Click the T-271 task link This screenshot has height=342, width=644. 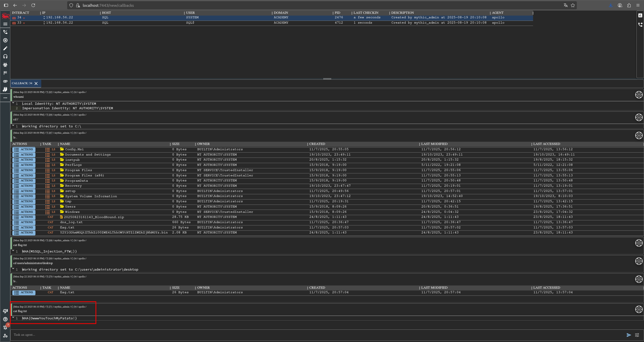pyautogui.click(x=49, y=307)
